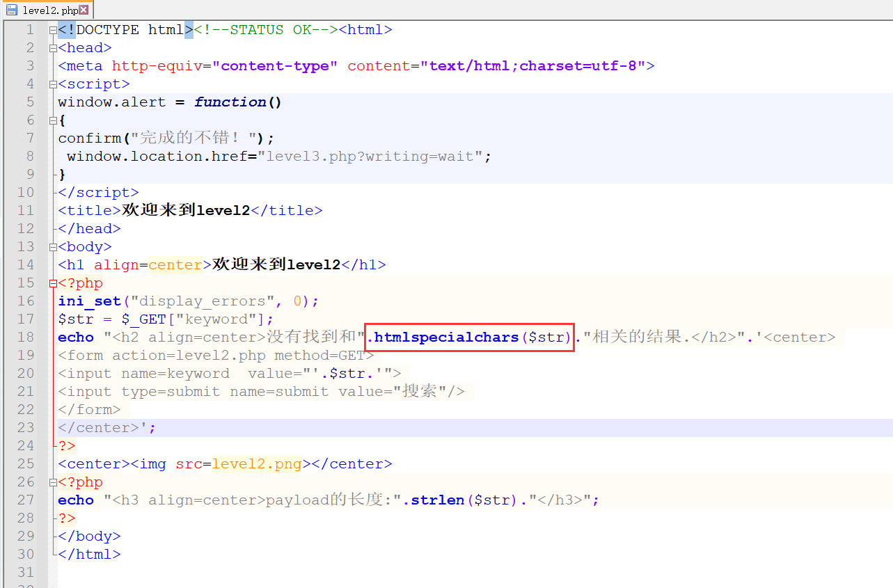Click the echo keyword on line 18

74,337
